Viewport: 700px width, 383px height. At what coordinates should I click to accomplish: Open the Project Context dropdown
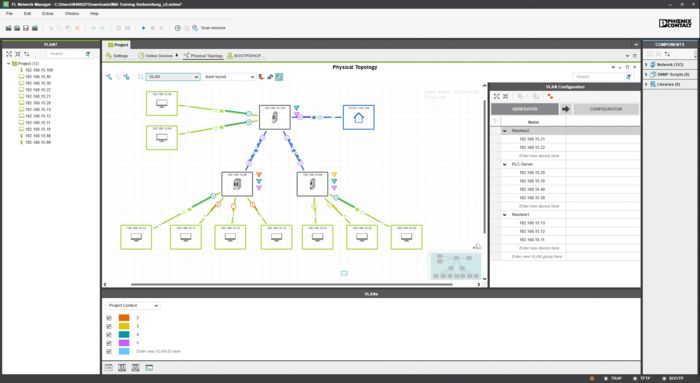(x=133, y=305)
